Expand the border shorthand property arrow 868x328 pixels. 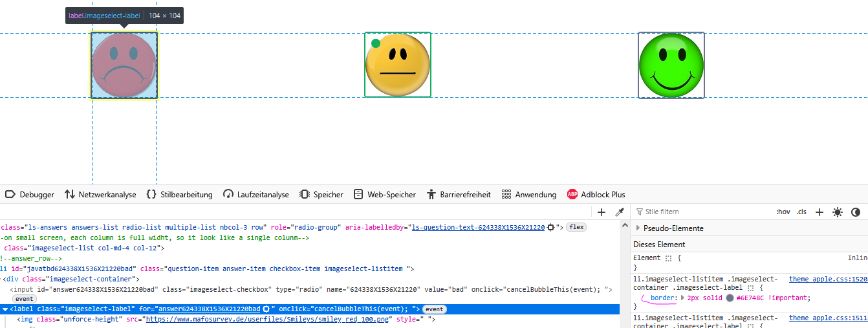pos(682,298)
